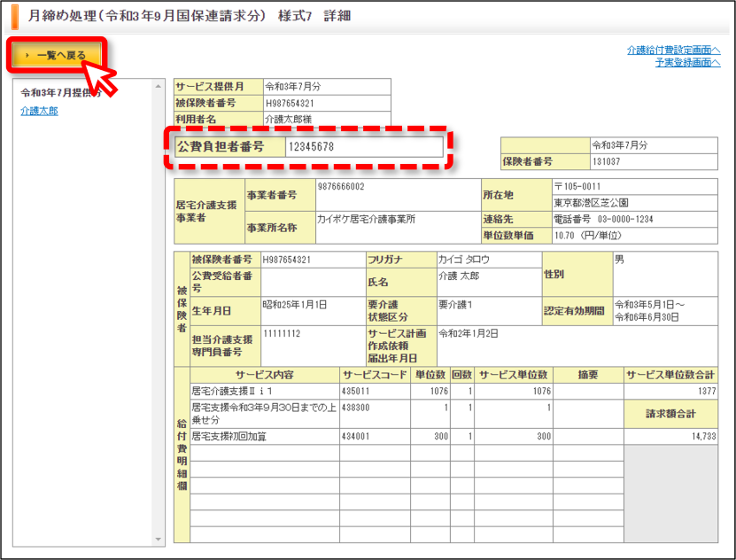The height and width of the screenshot is (560, 736).
Task: Click the 担当介護支援専門員番号 value 11111112
Action: [313, 346]
